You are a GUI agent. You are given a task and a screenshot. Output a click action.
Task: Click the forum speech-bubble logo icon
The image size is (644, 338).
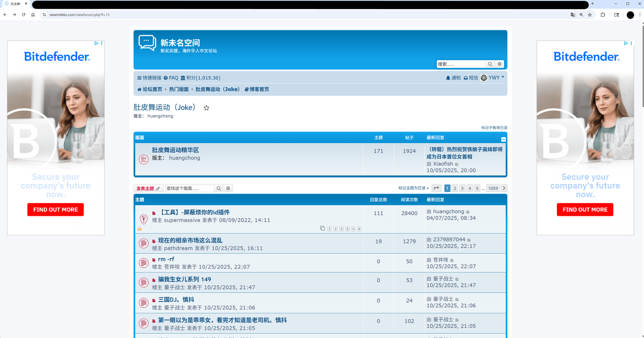[147, 43]
